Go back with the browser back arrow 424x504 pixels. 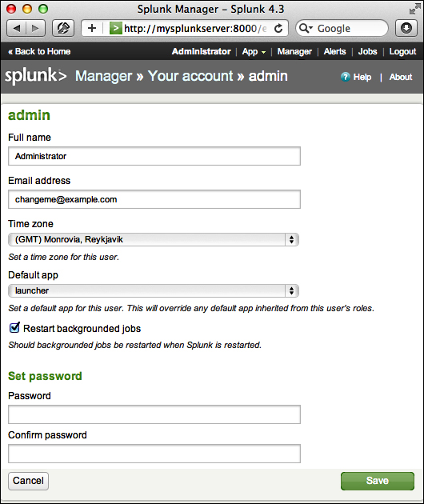[x=17, y=29]
